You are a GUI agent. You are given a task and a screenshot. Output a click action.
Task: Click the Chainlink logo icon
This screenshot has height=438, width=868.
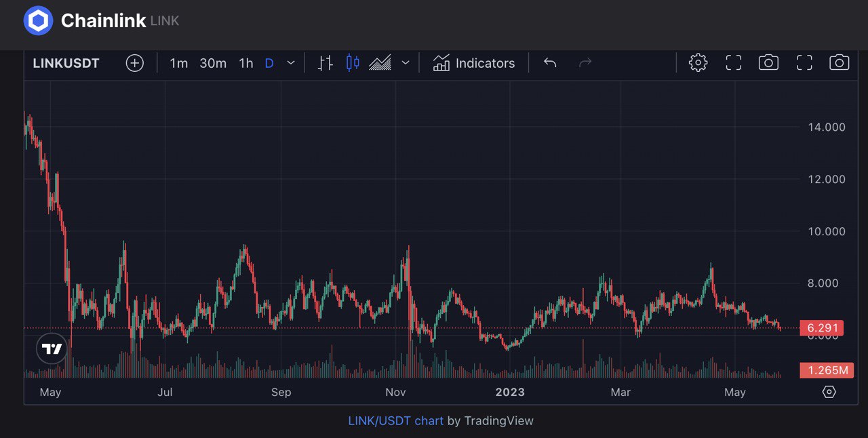coord(38,20)
